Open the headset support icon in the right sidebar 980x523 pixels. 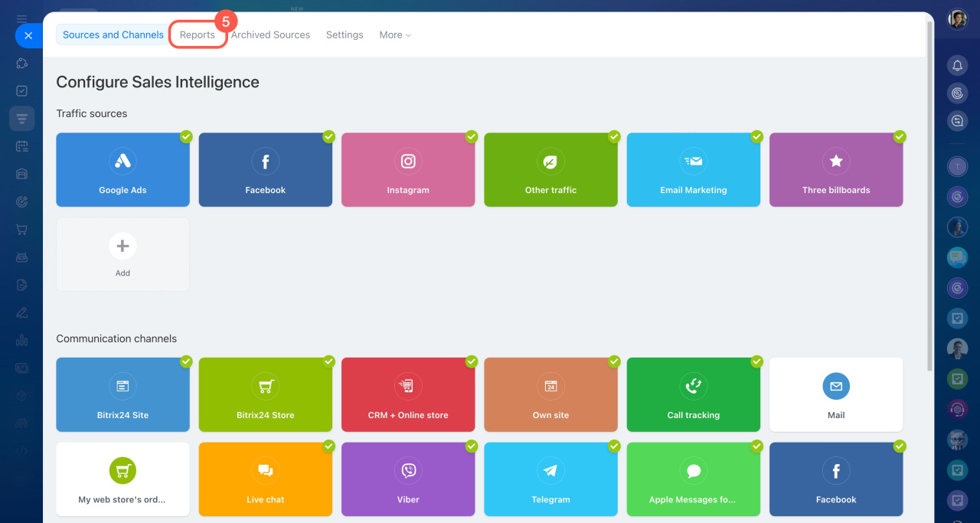pyautogui.click(x=957, y=409)
